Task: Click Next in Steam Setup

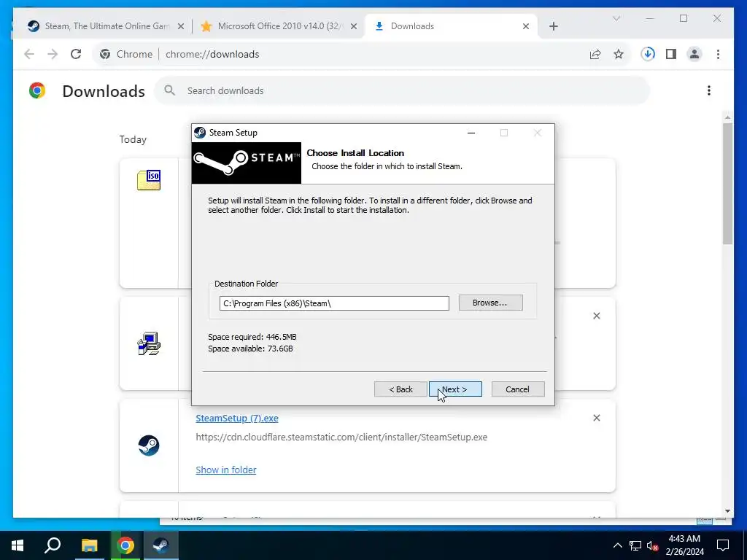Action: tap(455, 389)
